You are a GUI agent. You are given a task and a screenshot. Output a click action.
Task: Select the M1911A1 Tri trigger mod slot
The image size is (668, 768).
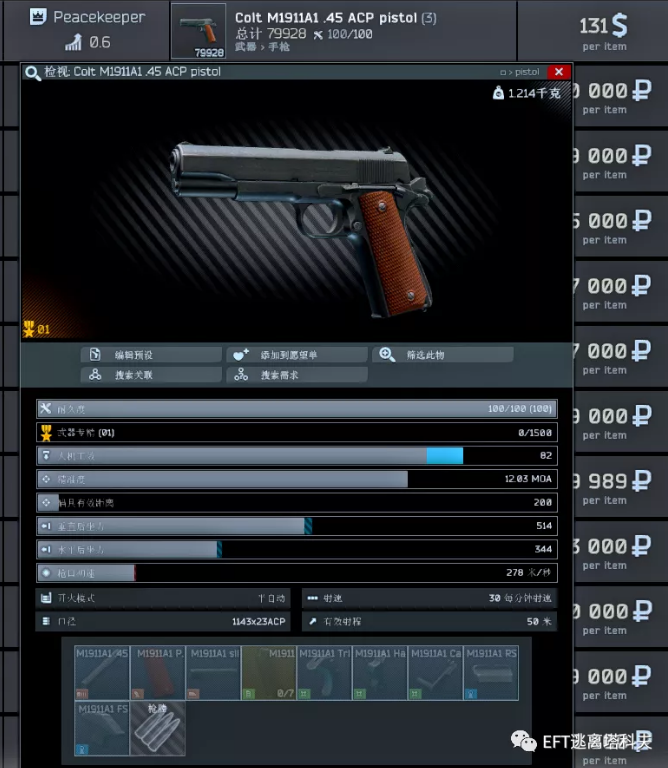point(324,673)
